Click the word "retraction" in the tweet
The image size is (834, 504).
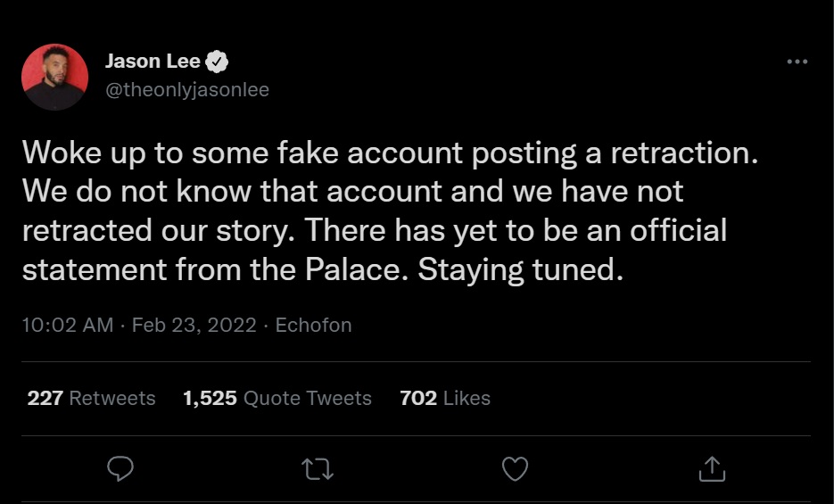pyautogui.click(x=683, y=153)
